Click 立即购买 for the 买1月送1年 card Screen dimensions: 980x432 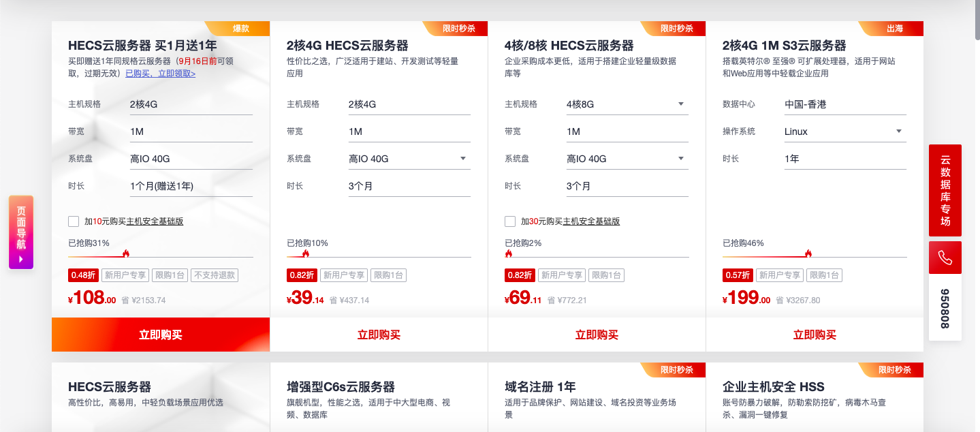tap(161, 335)
